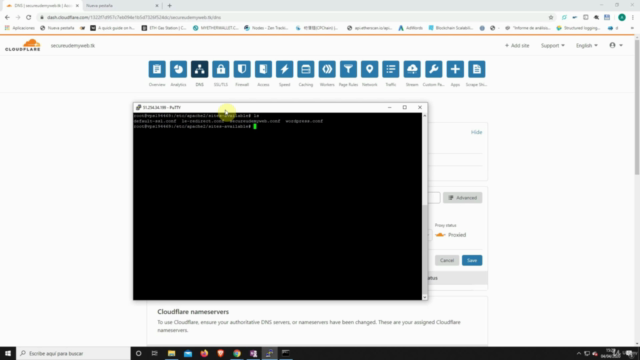Go back in browser history
Image resolution: width=640 pixels, height=360 pixels.
tap(7, 18)
